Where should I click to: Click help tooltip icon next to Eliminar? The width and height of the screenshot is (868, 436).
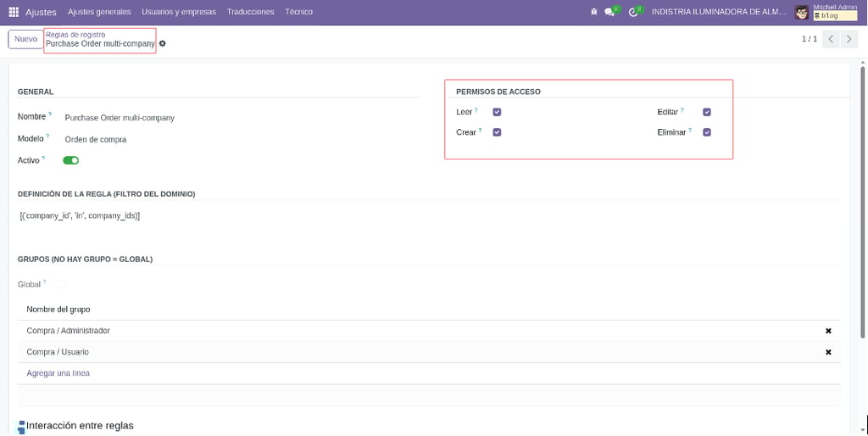[690, 130]
